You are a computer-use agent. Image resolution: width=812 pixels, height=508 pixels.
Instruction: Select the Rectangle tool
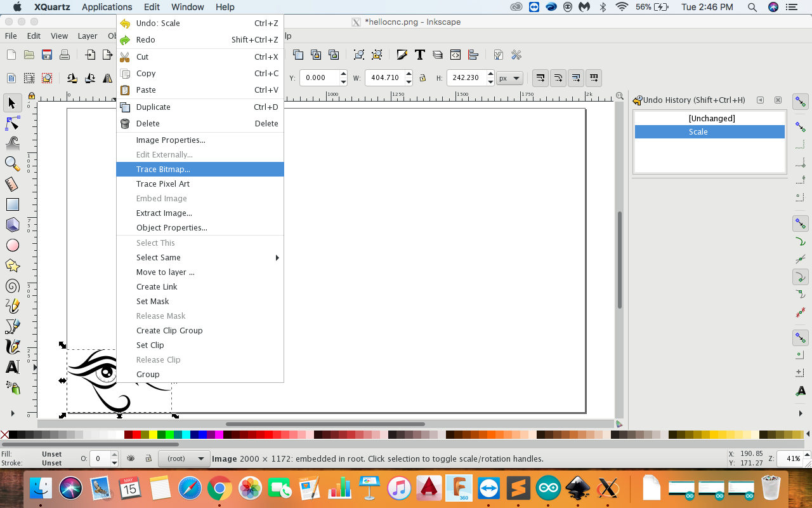12,204
